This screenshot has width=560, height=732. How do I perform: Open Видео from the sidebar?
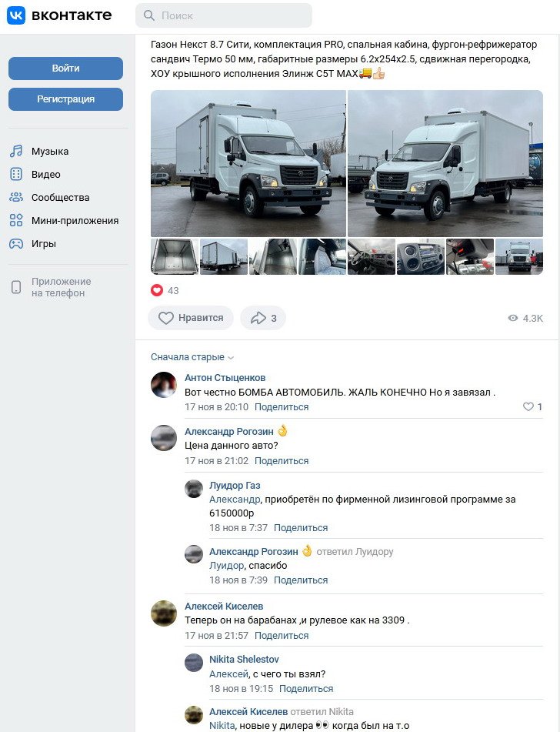pos(45,175)
